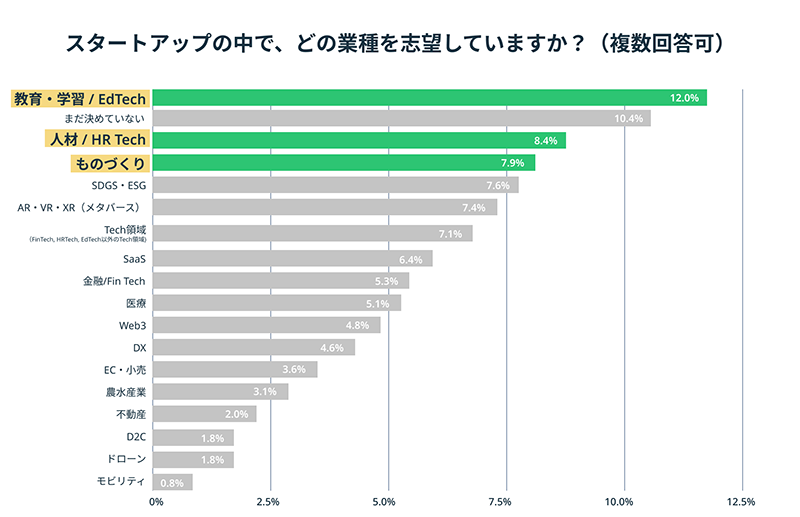This screenshot has width=800, height=517.
Task: Click the chart title text
Action: [394, 43]
